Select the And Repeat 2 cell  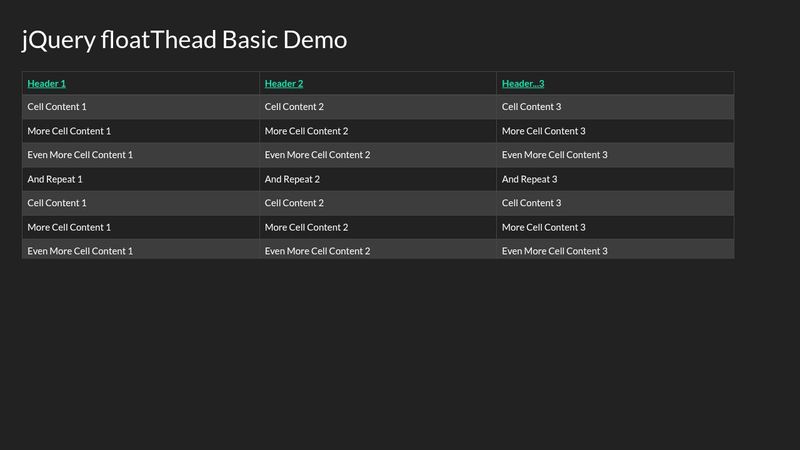pos(292,179)
